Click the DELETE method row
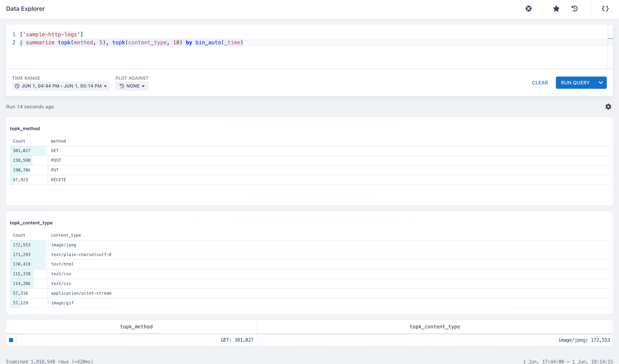 point(58,180)
